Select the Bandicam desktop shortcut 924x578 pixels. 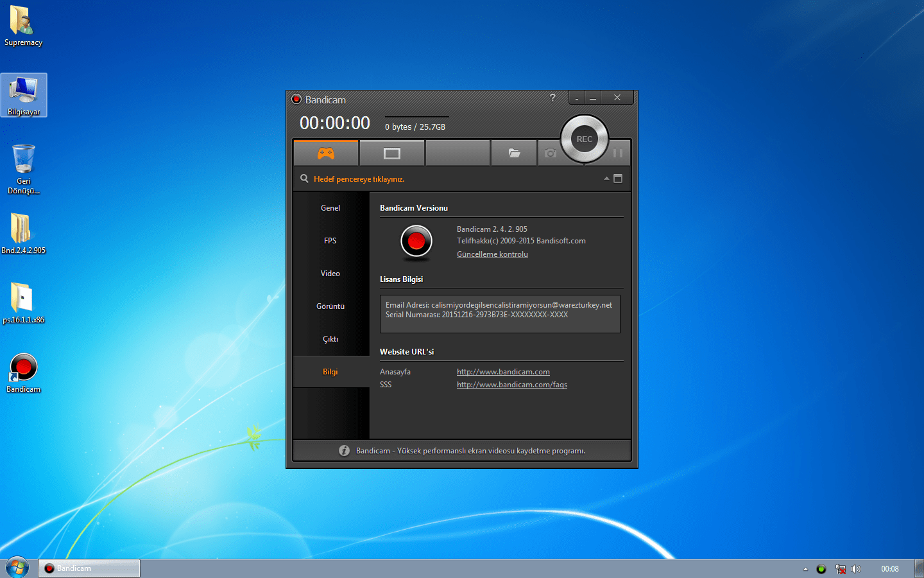pyautogui.click(x=24, y=373)
